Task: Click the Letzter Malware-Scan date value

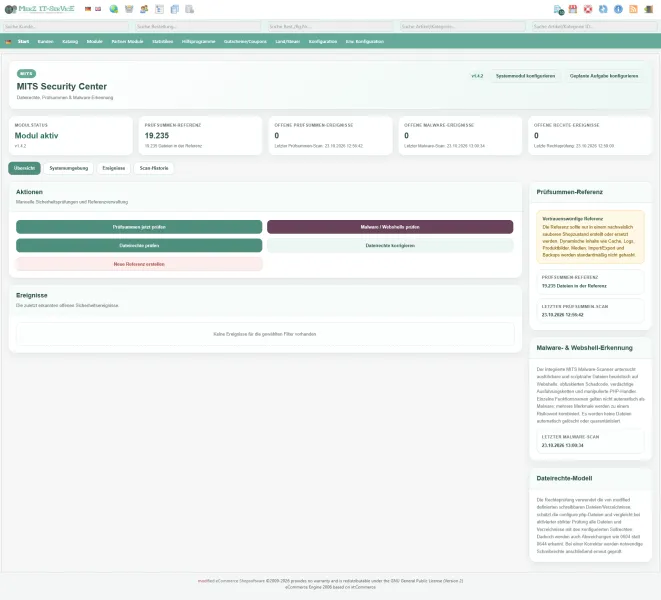Action: 563,445
